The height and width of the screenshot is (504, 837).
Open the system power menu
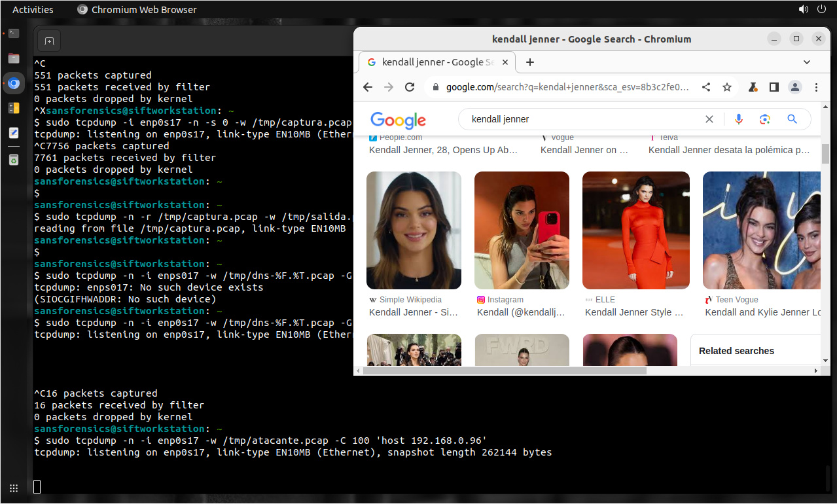(822, 9)
